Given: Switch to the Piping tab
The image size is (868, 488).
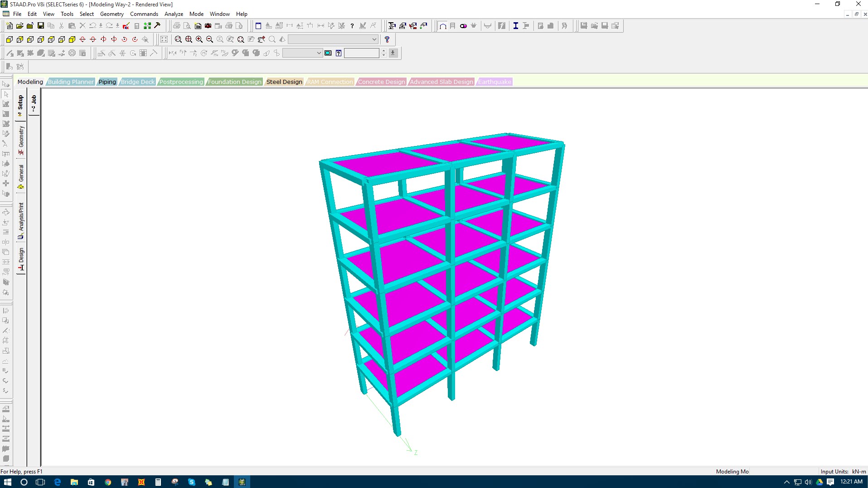Looking at the screenshot, I should [x=107, y=82].
